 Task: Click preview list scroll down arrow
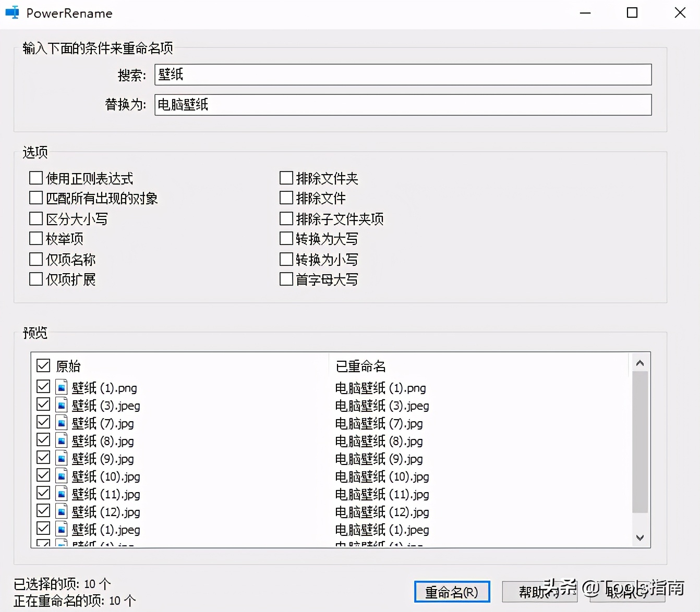point(640,537)
